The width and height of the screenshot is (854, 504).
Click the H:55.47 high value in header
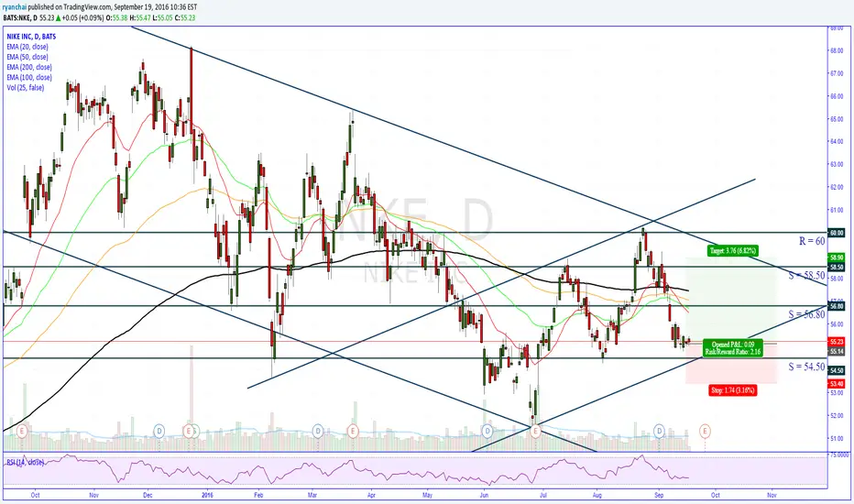pos(139,17)
